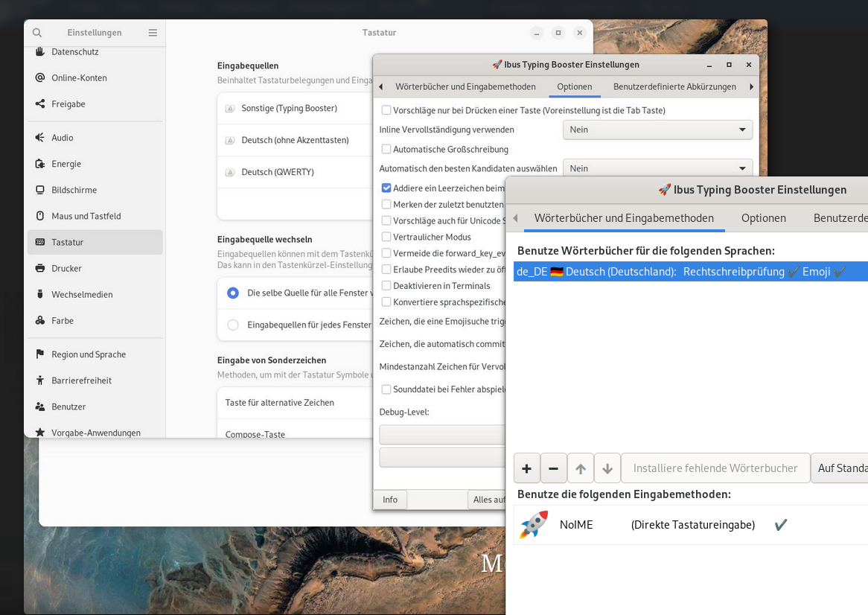Enable Vorschläge auch für Unicode checkbox

(x=386, y=220)
